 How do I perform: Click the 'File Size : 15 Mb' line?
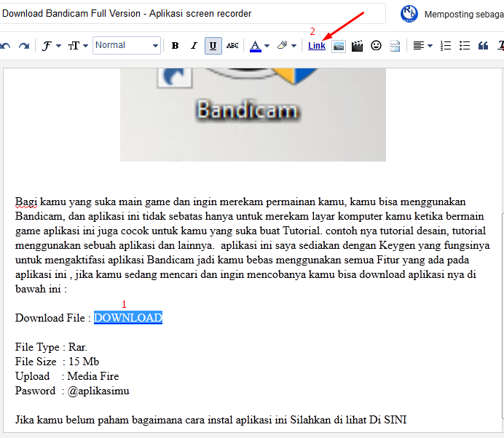(x=57, y=362)
